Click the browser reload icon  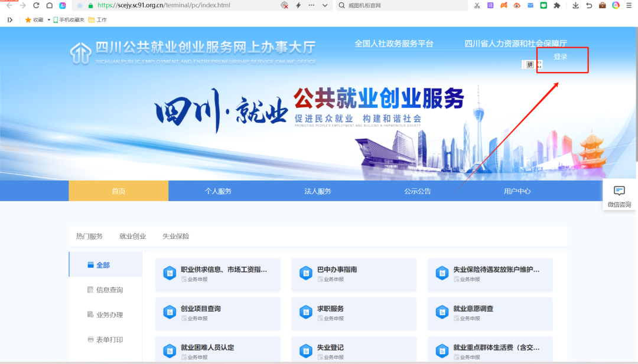tap(36, 5)
